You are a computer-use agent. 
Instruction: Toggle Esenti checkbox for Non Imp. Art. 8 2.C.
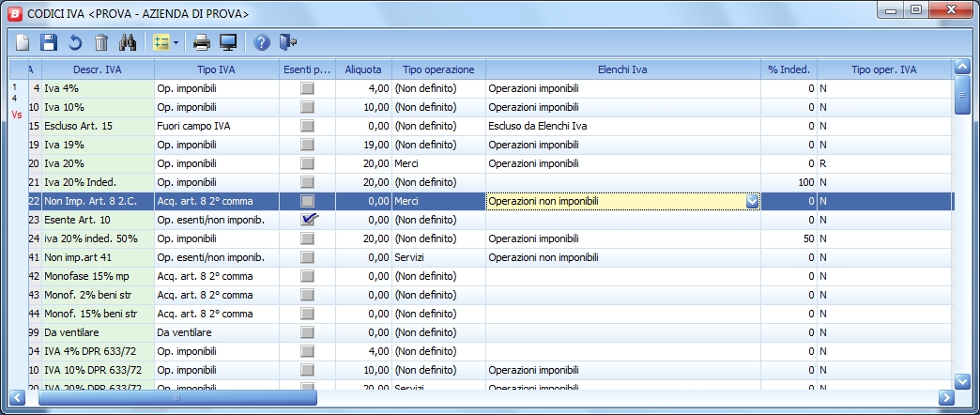[x=308, y=201]
